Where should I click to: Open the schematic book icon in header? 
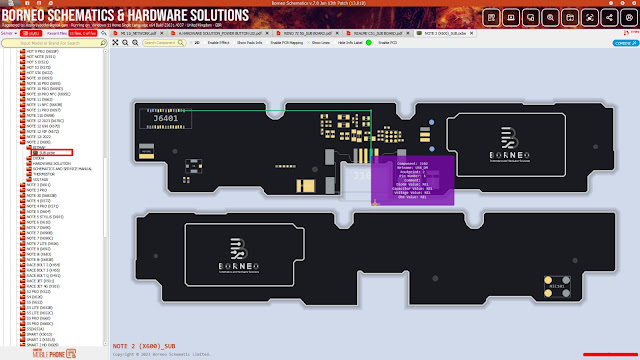(491, 18)
